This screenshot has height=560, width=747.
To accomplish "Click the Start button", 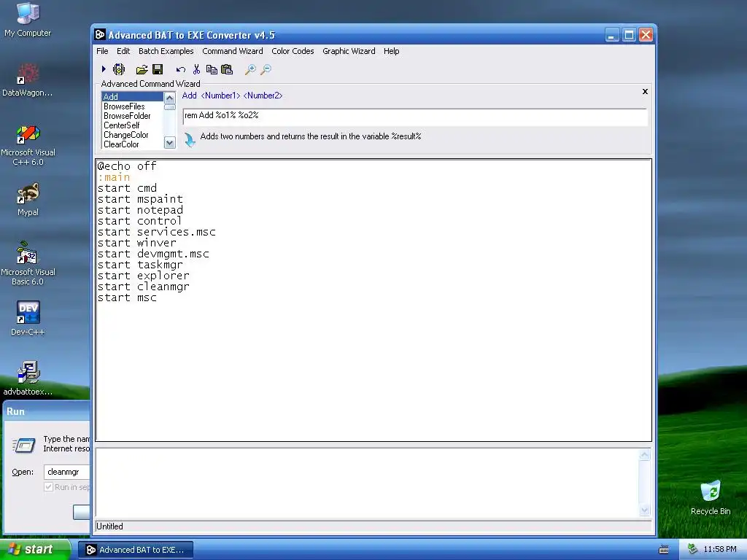I will (36, 550).
